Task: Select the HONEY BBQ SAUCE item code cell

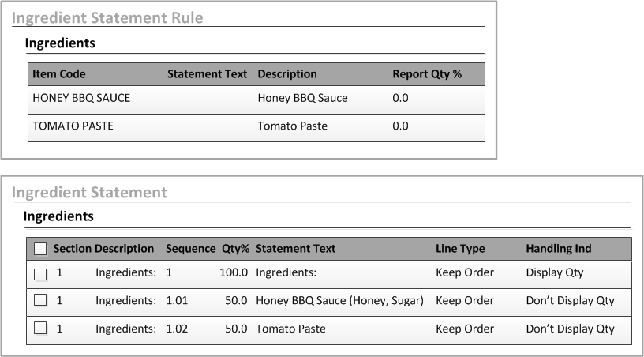Action: click(x=81, y=99)
